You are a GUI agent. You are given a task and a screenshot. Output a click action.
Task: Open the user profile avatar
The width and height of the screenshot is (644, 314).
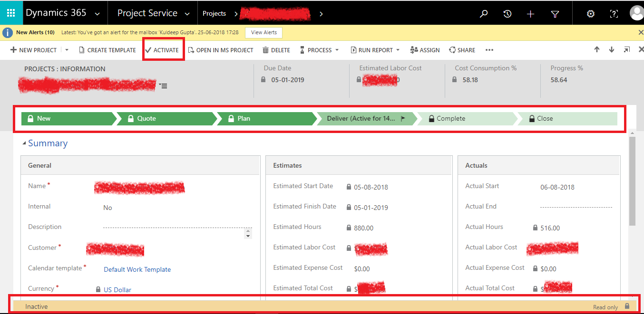point(636,13)
